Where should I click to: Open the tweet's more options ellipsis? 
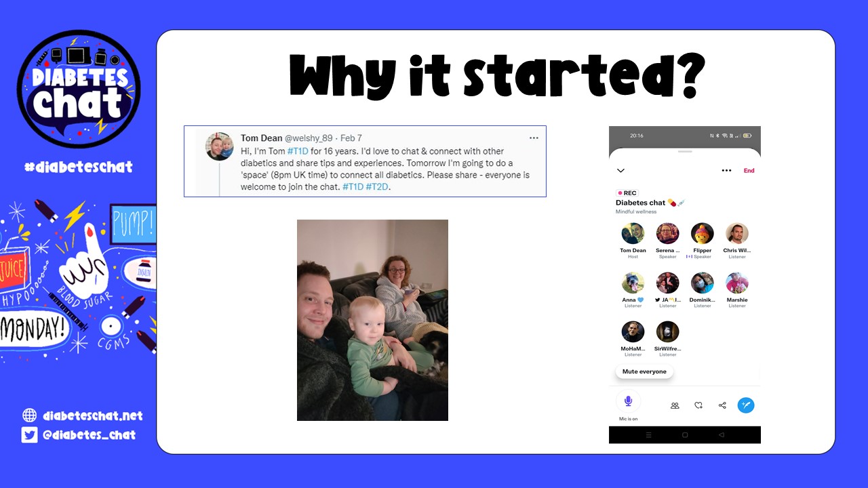coord(534,138)
